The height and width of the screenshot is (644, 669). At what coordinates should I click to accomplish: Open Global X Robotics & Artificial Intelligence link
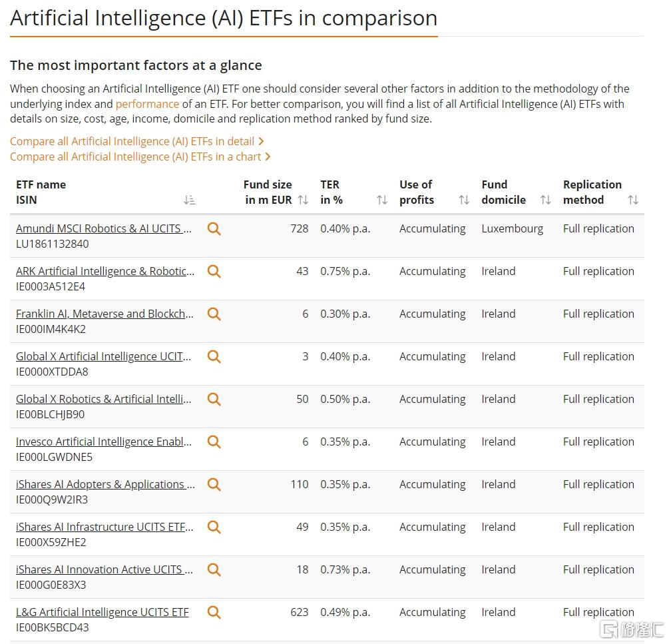[x=104, y=399]
